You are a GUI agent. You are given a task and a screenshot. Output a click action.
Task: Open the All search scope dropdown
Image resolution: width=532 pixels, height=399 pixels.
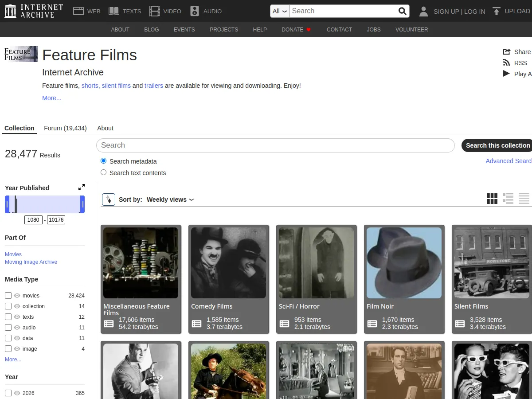(x=280, y=11)
